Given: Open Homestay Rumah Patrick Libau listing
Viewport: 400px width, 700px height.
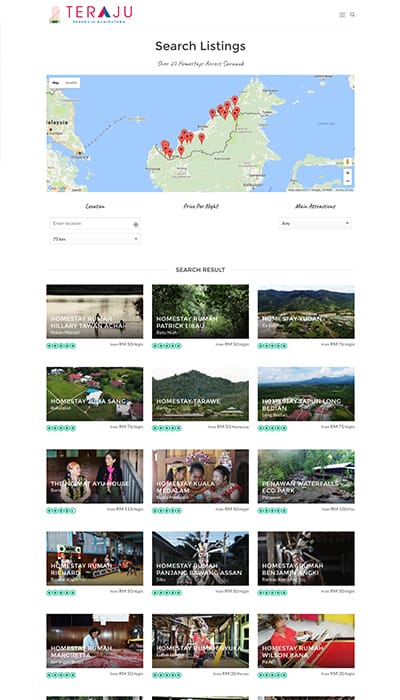Looking at the screenshot, I should click(200, 311).
